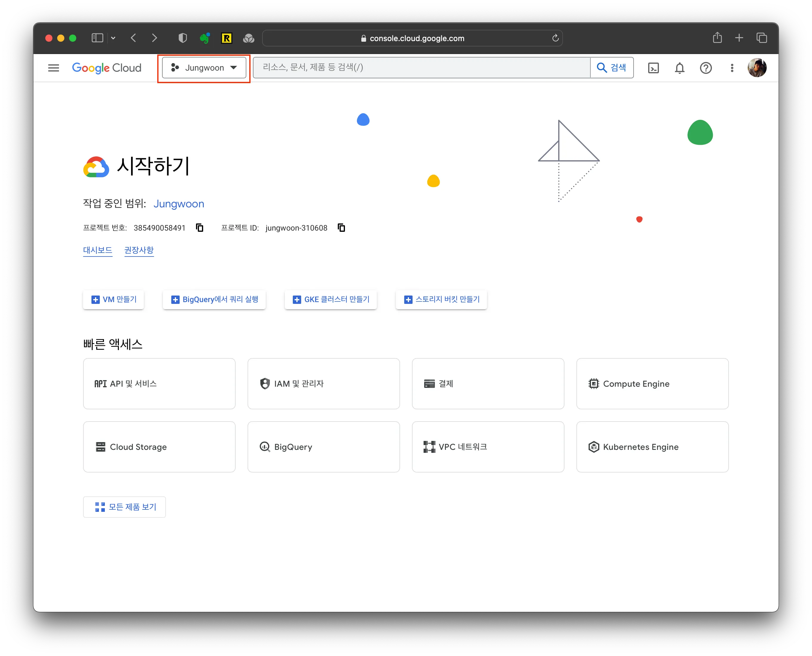
Task: Click the Jungwoon scope link
Action: [179, 204]
